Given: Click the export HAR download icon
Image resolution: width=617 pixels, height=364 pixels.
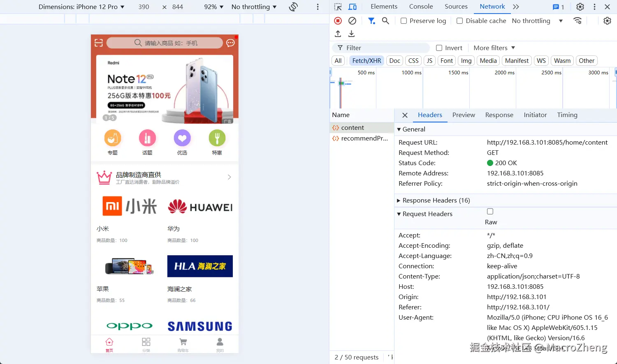Looking at the screenshot, I should coord(351,34).
